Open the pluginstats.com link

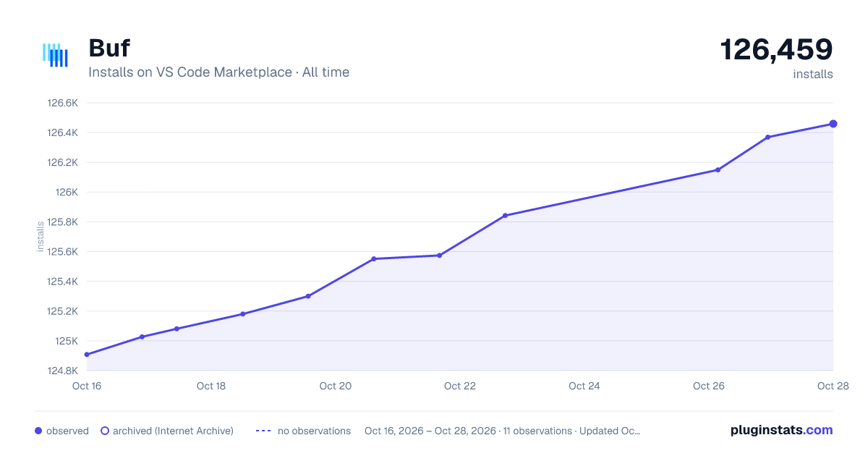pyautogui.click(x=781, y=430)
